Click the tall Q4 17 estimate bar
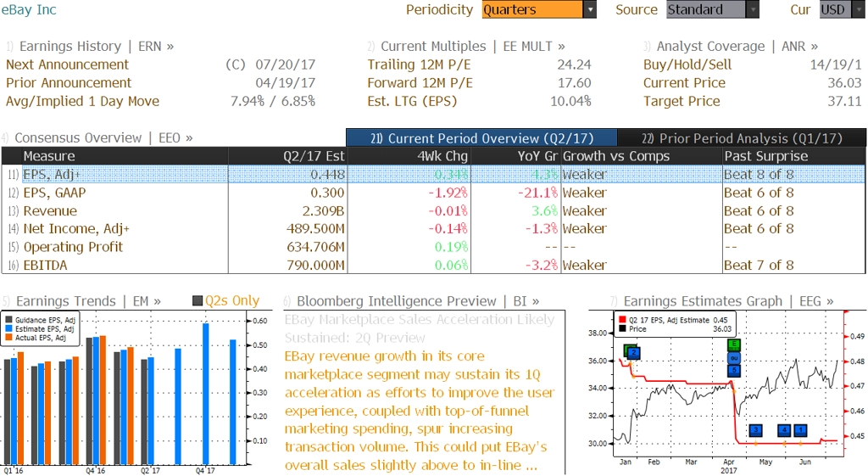Screen dimensions: 868x476 [206, 394]
